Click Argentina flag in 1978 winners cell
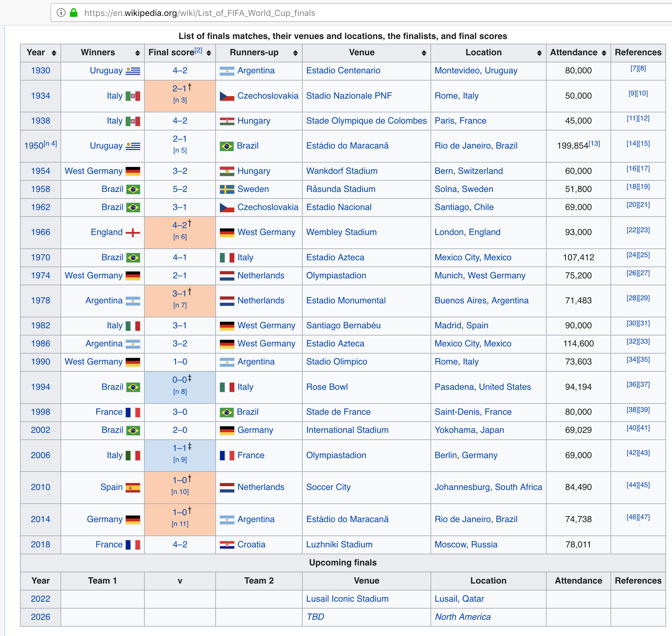This screenshot has height=636, width=672. pos(133,301)
